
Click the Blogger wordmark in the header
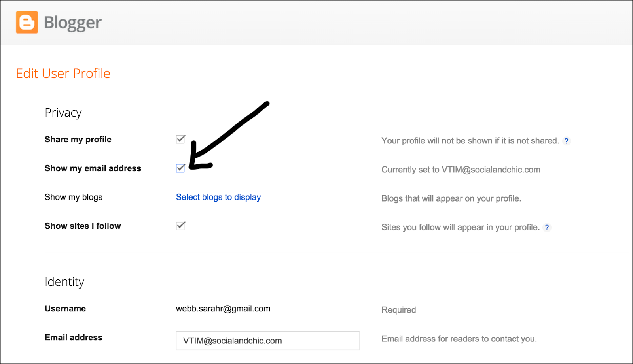pos(72,23)
